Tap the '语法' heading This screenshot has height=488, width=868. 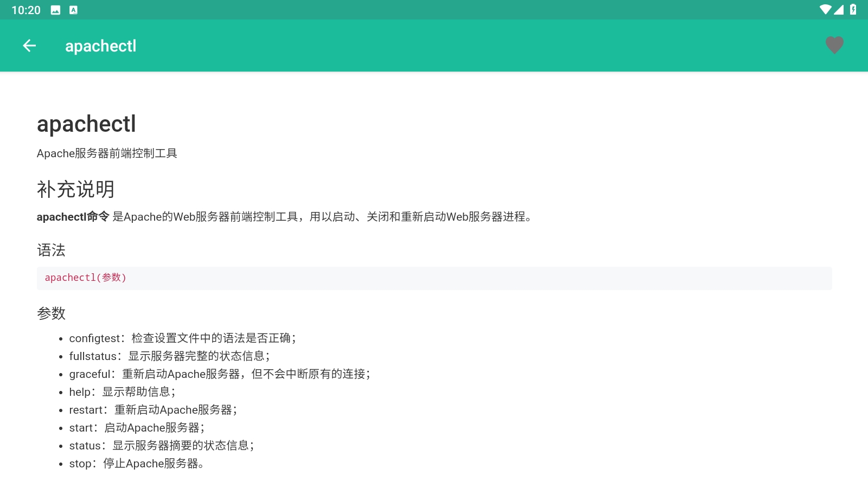[x=51, y=250]
